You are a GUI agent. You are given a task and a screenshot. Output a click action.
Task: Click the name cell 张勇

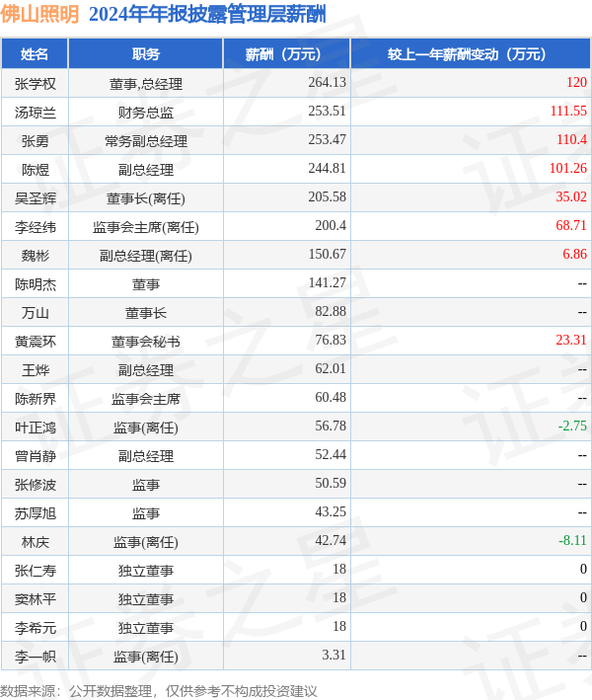coord(36,141)
